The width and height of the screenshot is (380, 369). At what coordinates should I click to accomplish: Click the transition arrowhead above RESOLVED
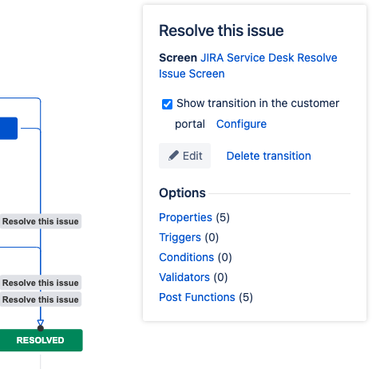tap(40, 322)
